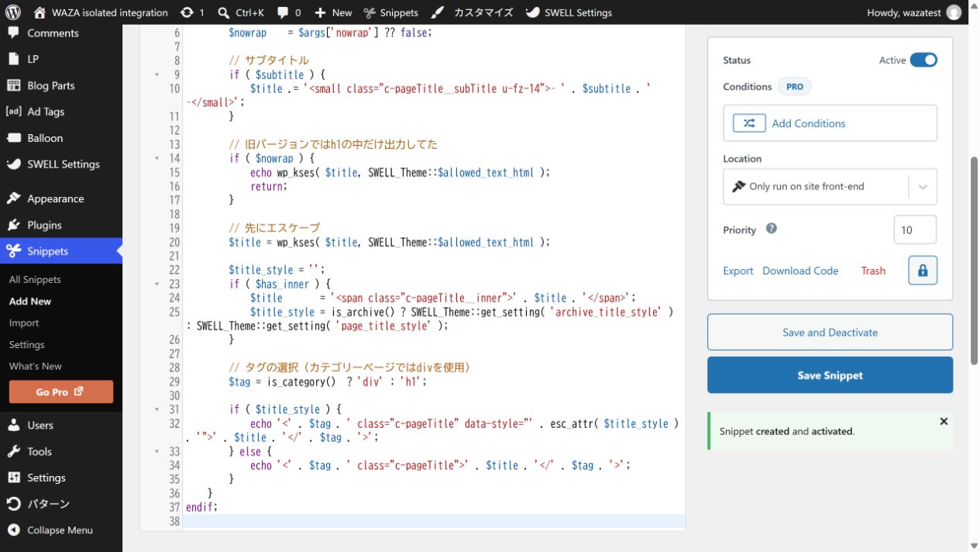Image resolution: width=980 pixels, height=552 pixels.
Task: Fold code block at line 14
Action: pos(157,159)
